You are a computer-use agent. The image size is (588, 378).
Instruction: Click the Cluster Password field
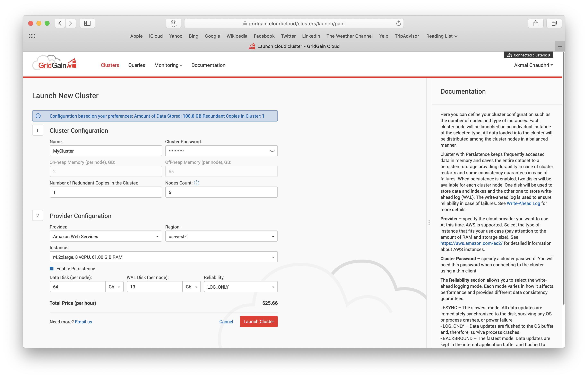pyautogui.click(x=221, y=151)
